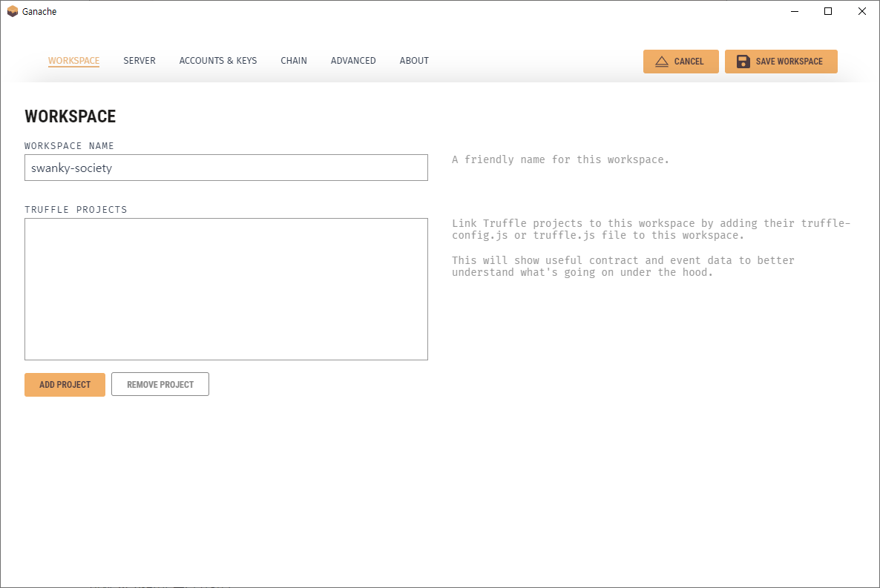
Task: Open the About tab
Action: click(x=414, y=61)
